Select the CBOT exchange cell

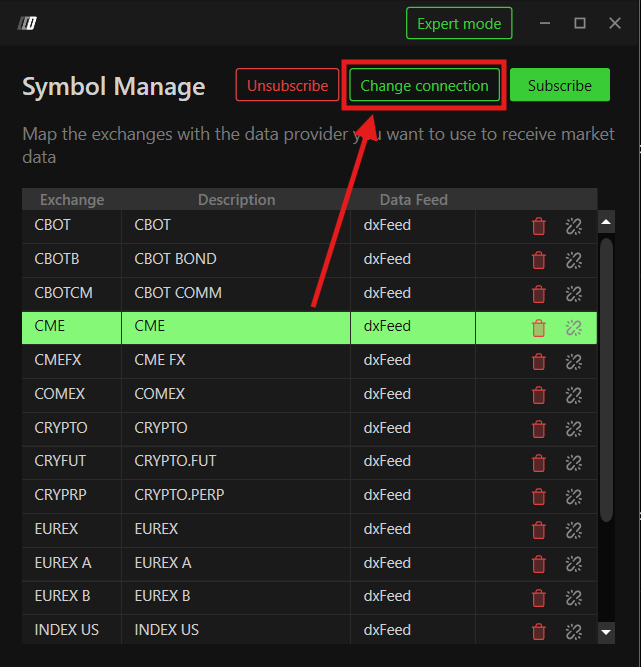[71, 226]
